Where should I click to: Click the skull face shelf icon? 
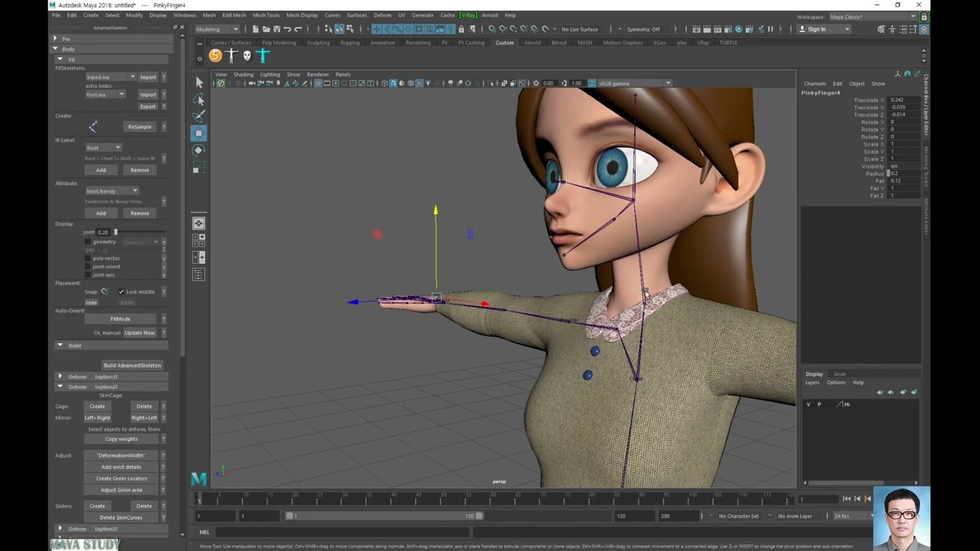point(247,55)
